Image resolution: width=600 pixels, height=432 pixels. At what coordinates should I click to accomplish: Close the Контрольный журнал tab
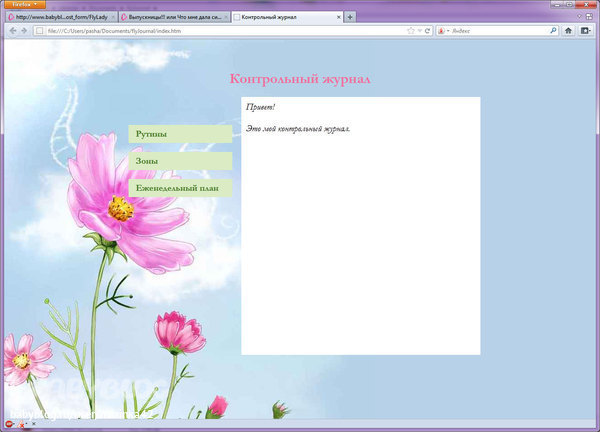coord(339,17)
